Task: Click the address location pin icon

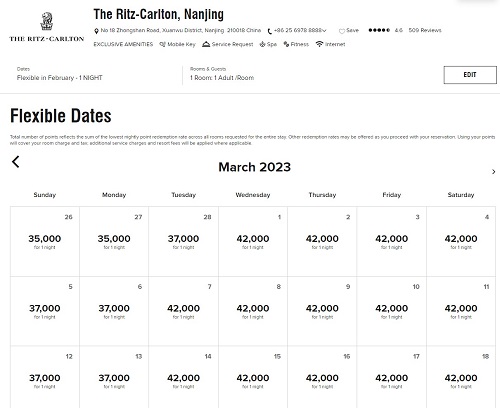Action: point(96,31)
